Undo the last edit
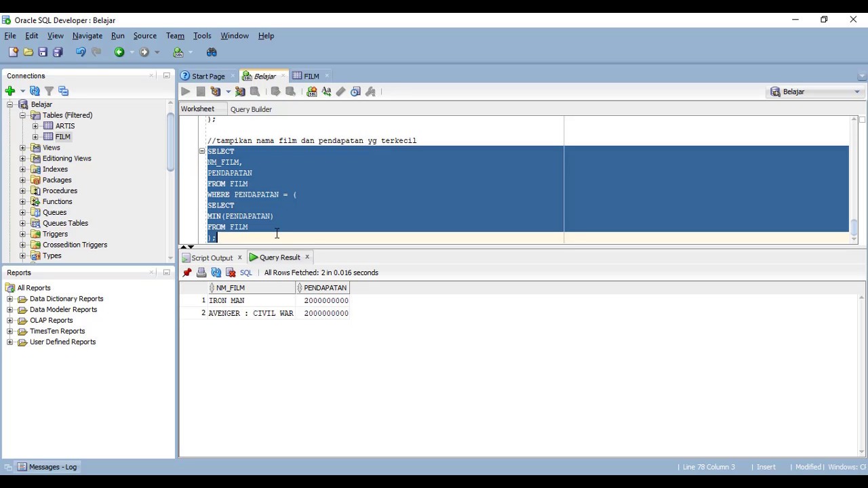Screen dimensions: 868x488 81,52
